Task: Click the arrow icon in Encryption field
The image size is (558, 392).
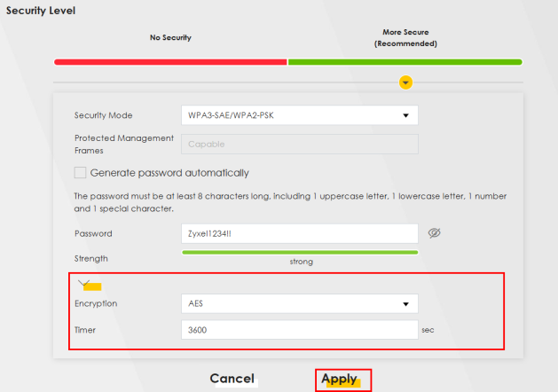Action: click(x=405, y=303)
